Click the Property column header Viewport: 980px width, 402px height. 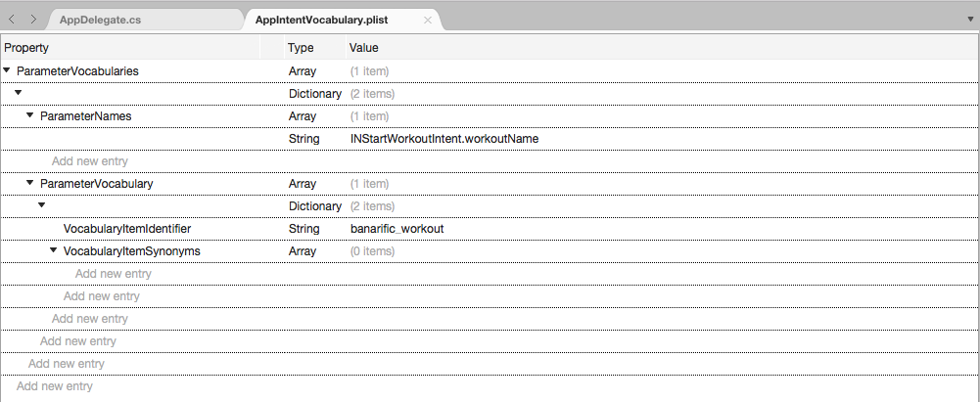pyautogui.click(x=26, y=48)
